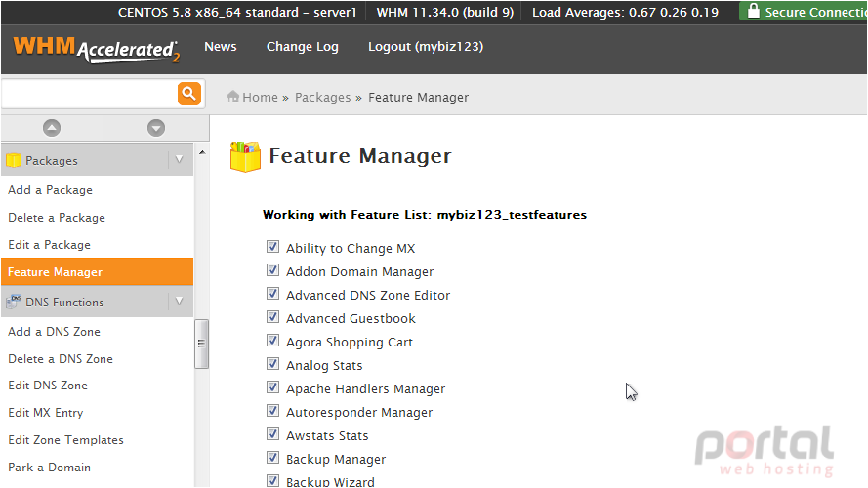Click the sidebar scroll-up circle arrow
This screenshot has height=488, width=868.
[52, 128]
